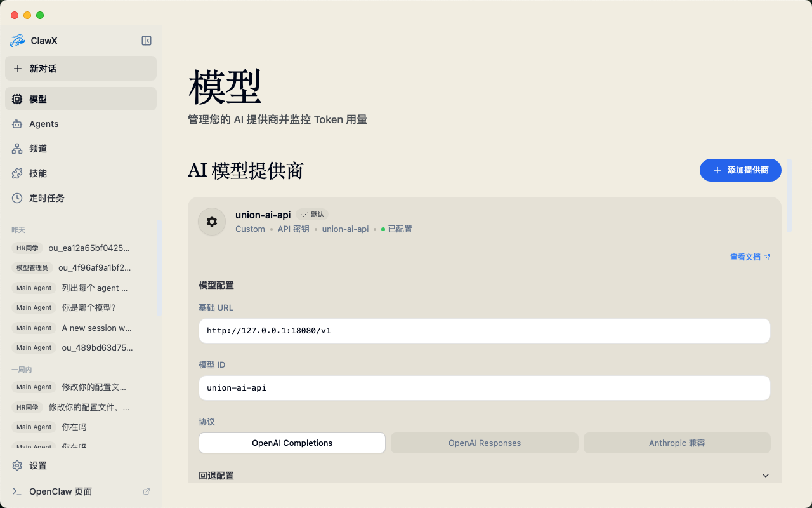Open Main Agent chat 修改你的配置文…
Screen dimensions: 812x508
81,387
